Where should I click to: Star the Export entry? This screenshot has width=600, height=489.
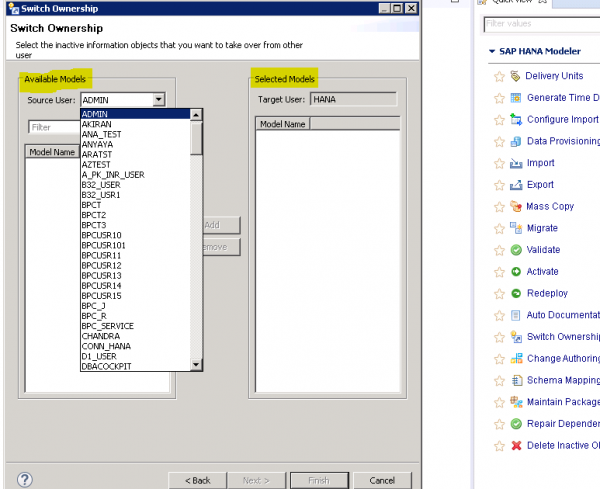(499, 186)
